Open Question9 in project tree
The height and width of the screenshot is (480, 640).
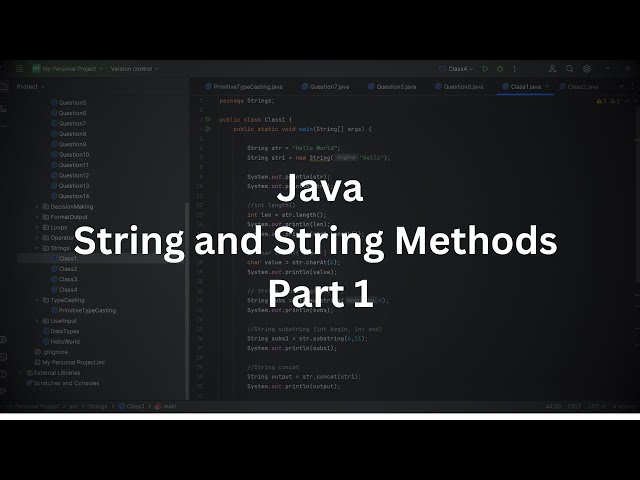coord(69,144)
